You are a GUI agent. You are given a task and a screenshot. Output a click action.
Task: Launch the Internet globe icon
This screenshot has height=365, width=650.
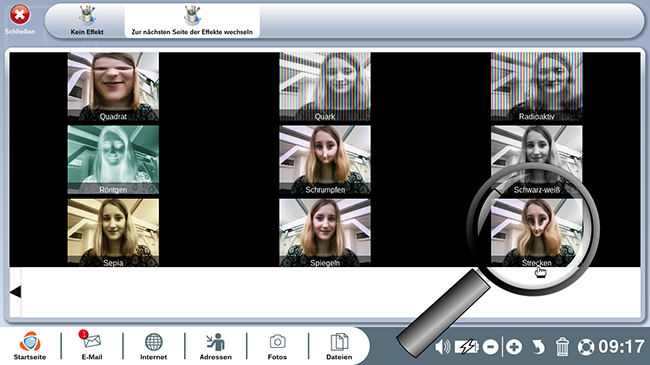pos(153,346)
